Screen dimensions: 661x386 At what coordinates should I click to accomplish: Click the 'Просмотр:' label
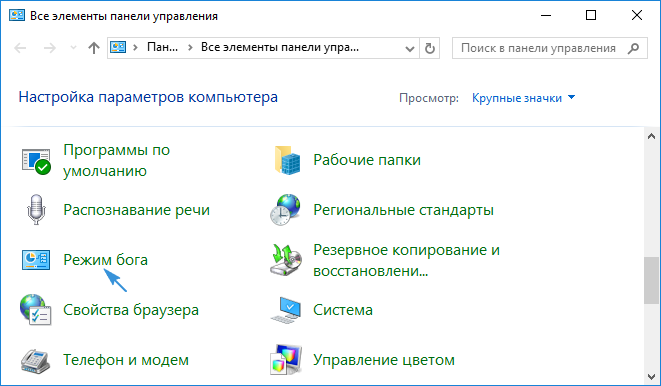pos(429,98)
